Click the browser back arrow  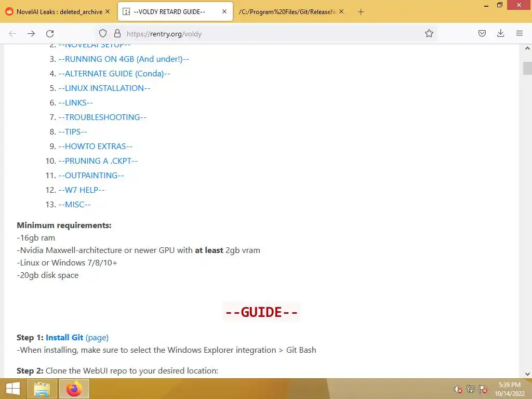pos(12,34)
